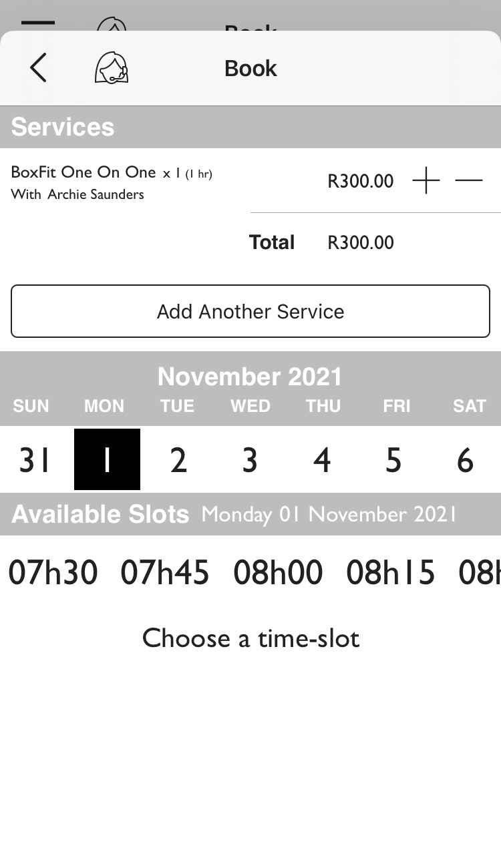This screenshot has height=868, width=501.
Task: Open the customer support agent icon
Action: (x=111, y=68)
